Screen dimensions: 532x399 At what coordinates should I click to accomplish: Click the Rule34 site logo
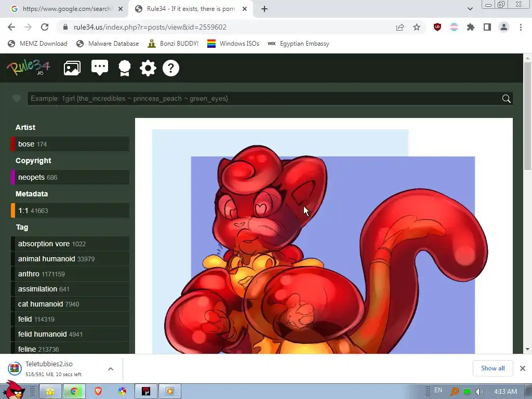point(29,67)
